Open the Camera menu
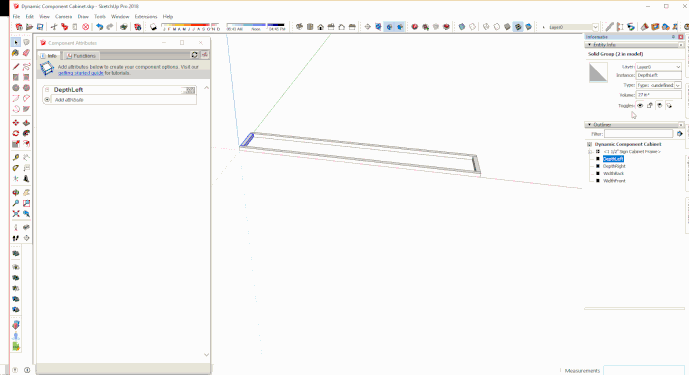 (x=63, y=16)
